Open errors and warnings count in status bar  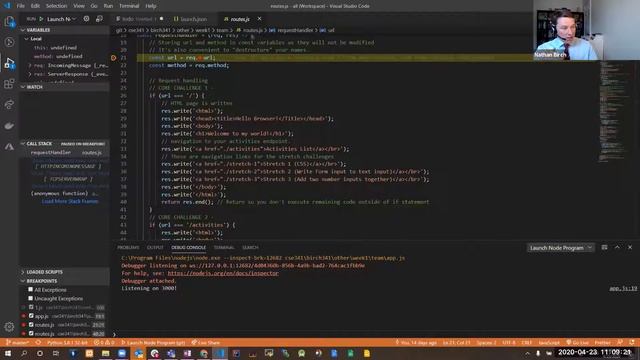tap(104, 342)
